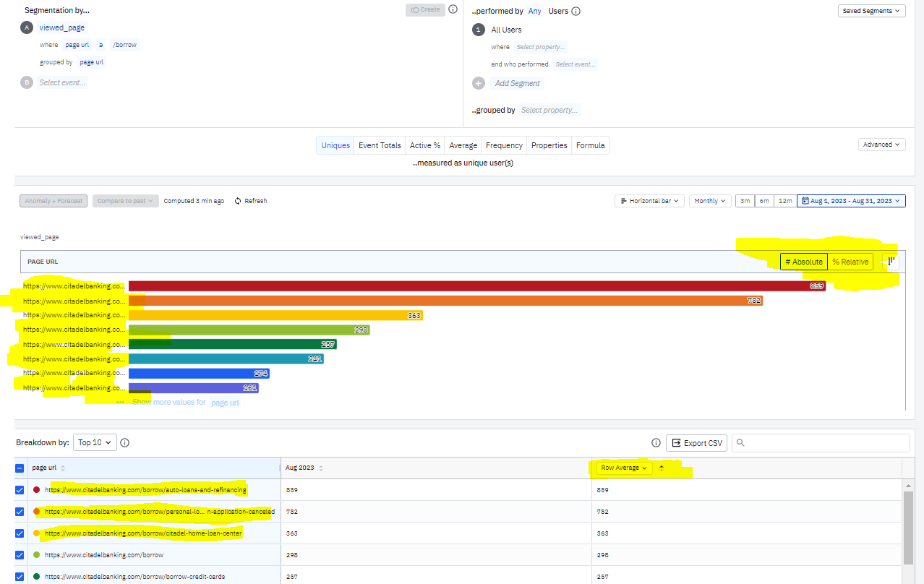Select the Event Totals tab
This screenshot has height=584, width=924.
(380, 145)
